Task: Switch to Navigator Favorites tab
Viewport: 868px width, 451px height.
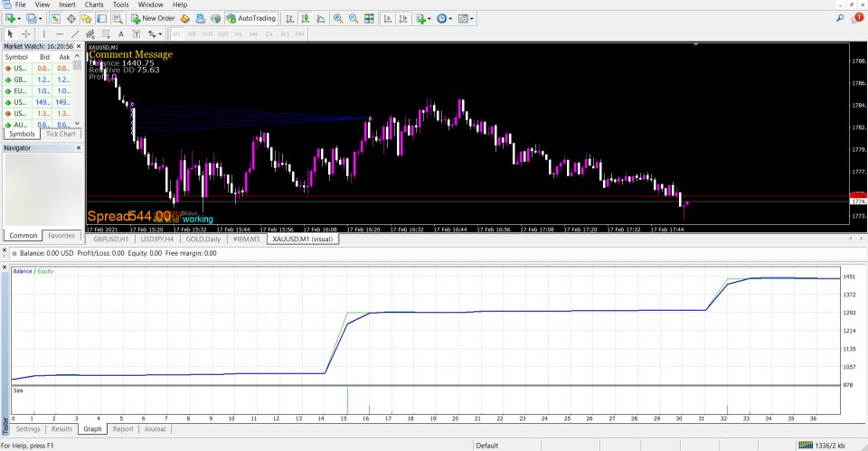Action: click(61, 235)
